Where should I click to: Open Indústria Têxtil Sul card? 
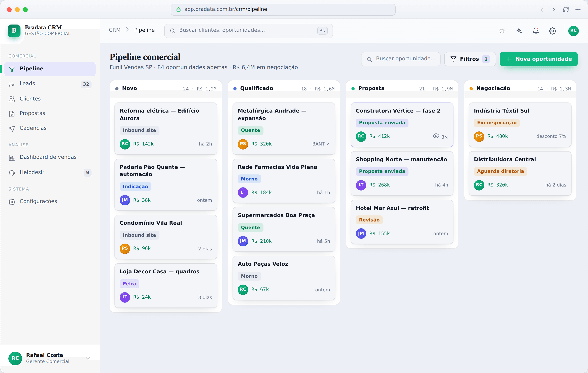520,125
